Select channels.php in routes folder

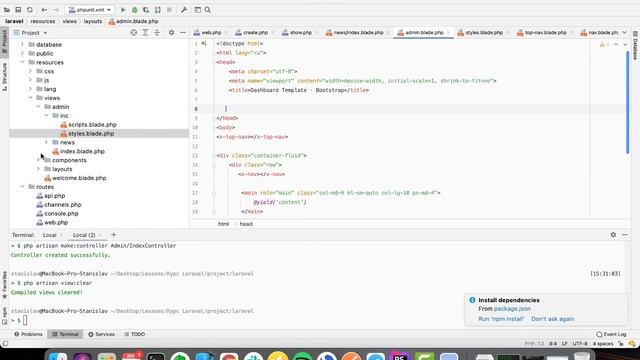pos(62,205)
